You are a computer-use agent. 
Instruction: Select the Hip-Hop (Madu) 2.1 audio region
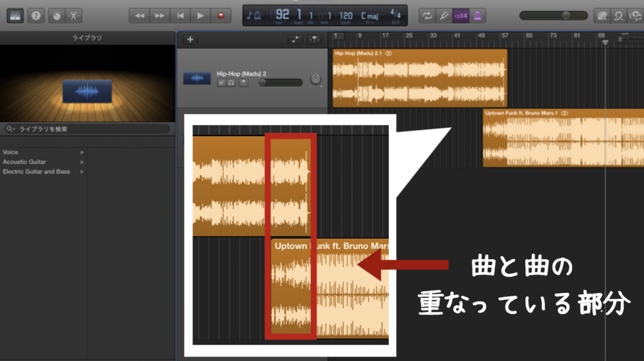click(x=419, y=78)
